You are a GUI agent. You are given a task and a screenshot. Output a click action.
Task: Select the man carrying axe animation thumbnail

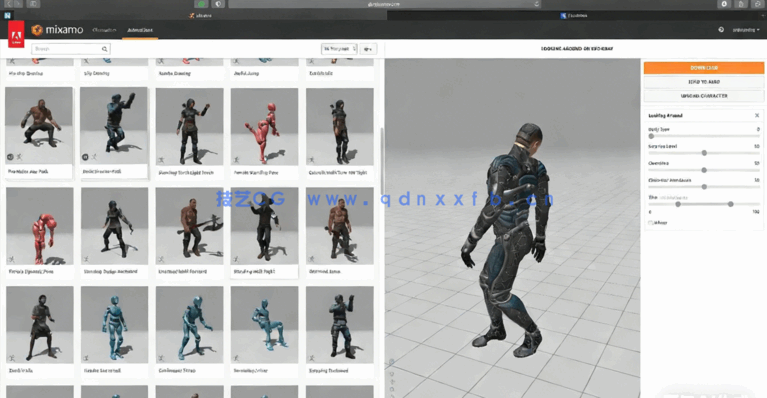(x=189, y=226)
